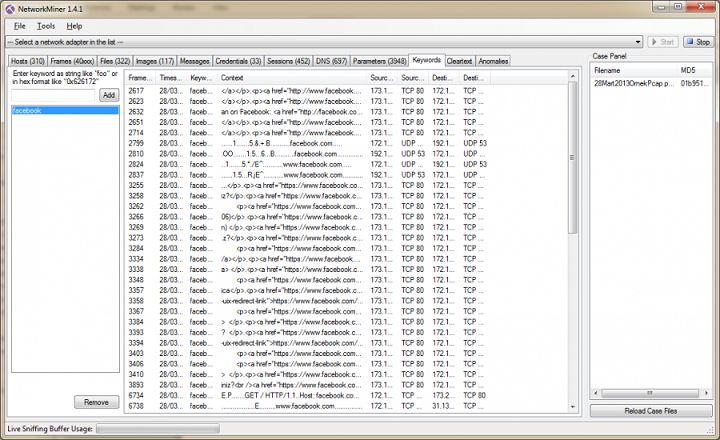Click the keyword entry text field

(53, 95)
